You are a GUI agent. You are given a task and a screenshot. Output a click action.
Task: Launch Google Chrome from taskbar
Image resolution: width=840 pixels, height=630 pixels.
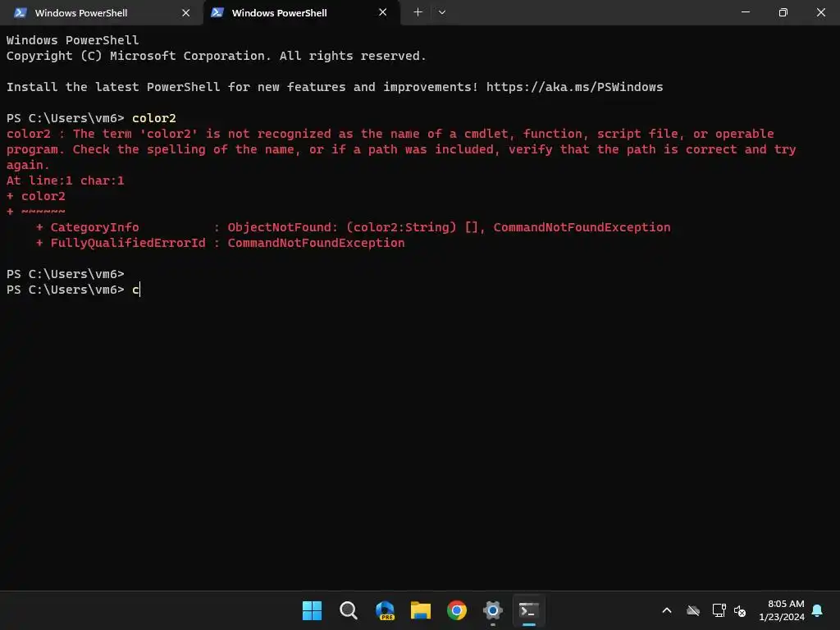[x=457, y=610]
